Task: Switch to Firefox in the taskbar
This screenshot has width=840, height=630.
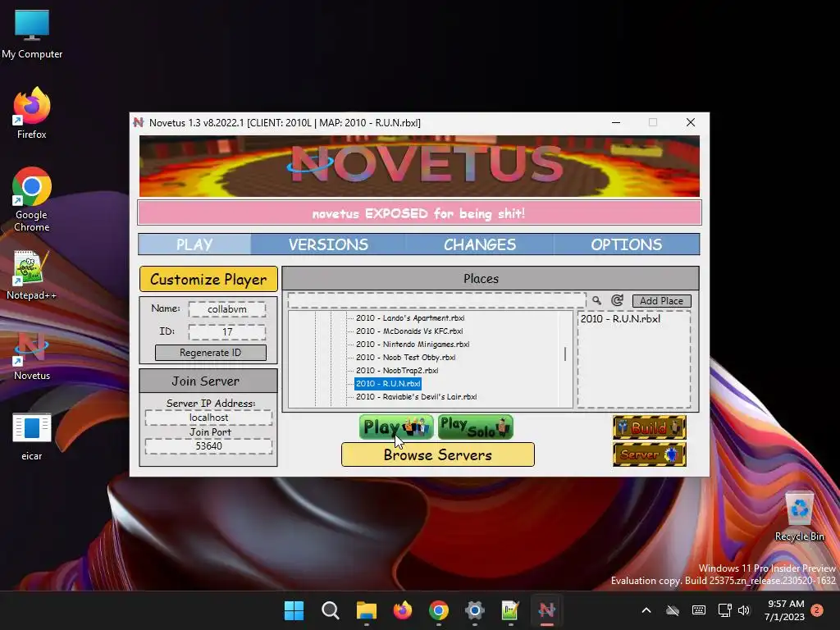Action: [402, 610]
